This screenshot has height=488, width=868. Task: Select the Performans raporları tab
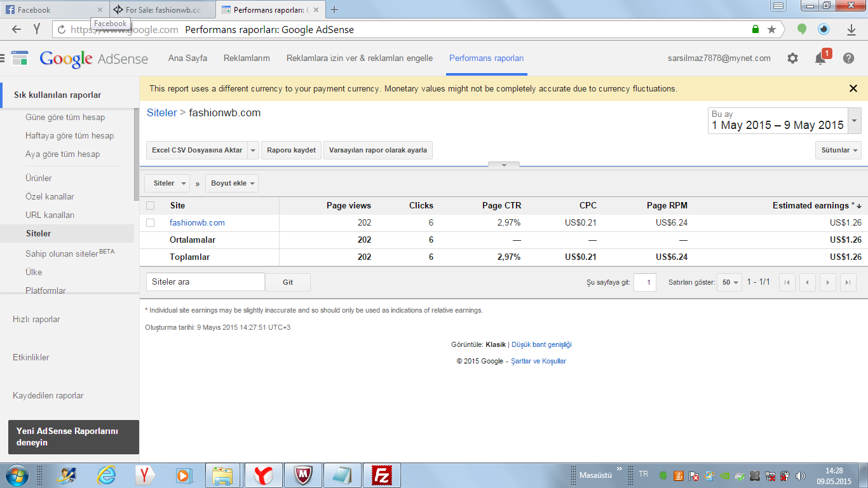tap(487, 58)
